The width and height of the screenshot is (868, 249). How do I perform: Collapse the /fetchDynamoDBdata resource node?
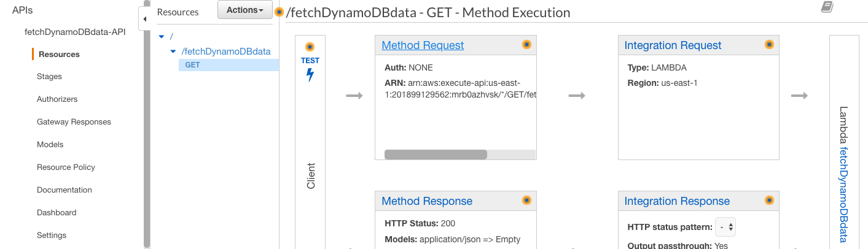pyautogui.click(x=174, y=52)
